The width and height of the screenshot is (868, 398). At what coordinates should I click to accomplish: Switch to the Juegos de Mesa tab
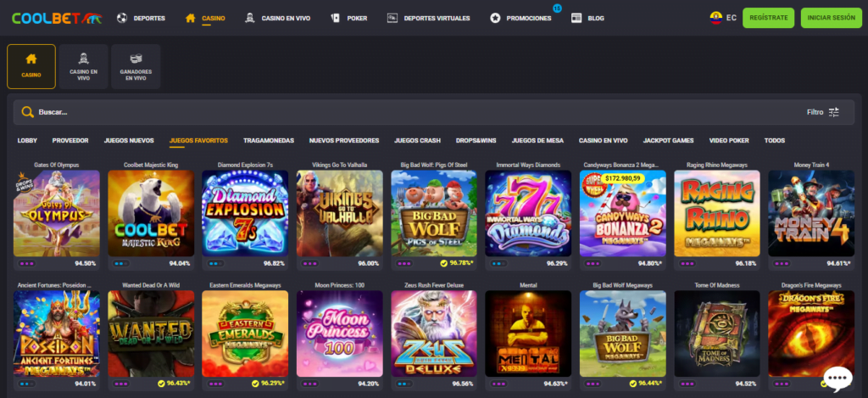click(537, 141)
